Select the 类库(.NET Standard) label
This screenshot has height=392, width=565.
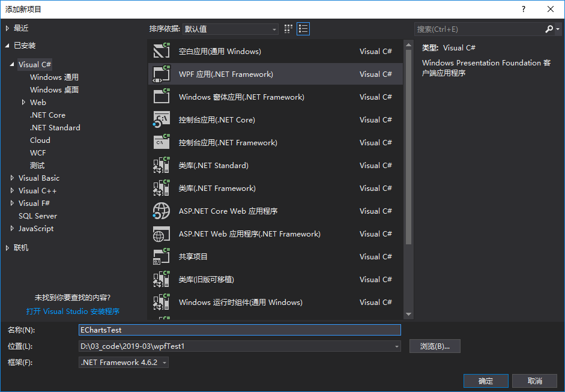coord(214,165)
